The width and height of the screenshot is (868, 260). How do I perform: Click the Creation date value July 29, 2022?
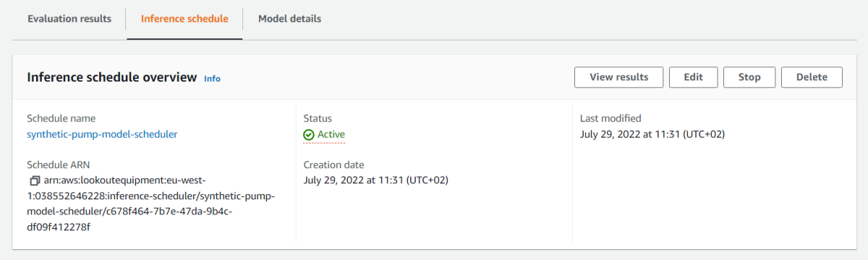coord(381,180)
